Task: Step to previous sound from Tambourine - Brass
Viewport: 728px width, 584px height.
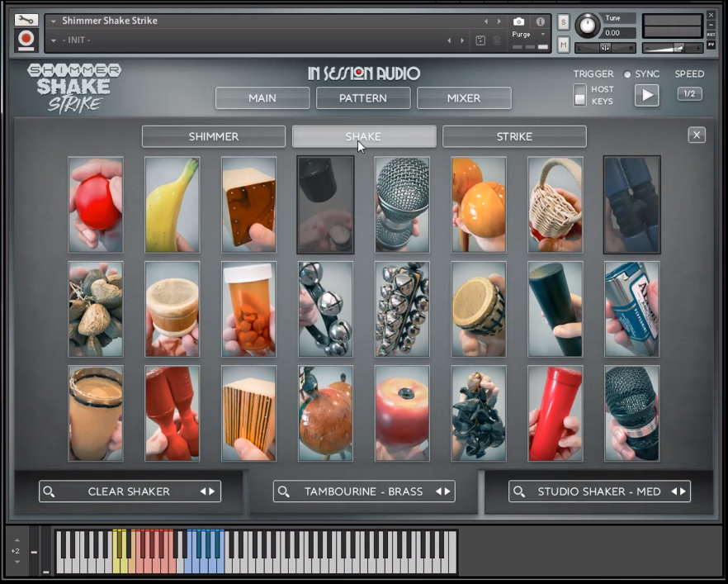Action: pyautogui.click(x=438, y=491)
